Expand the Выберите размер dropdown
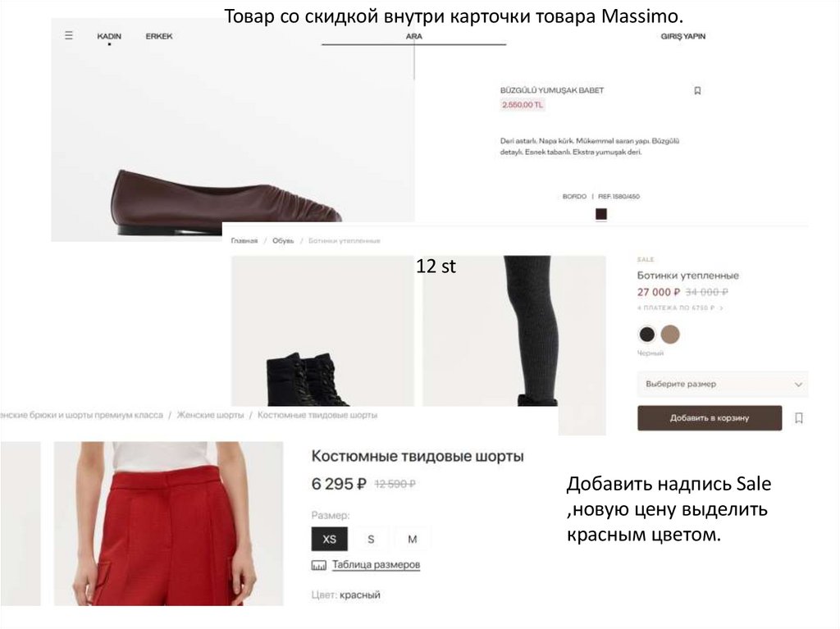840x629 pixels. (x=723, y=384)
